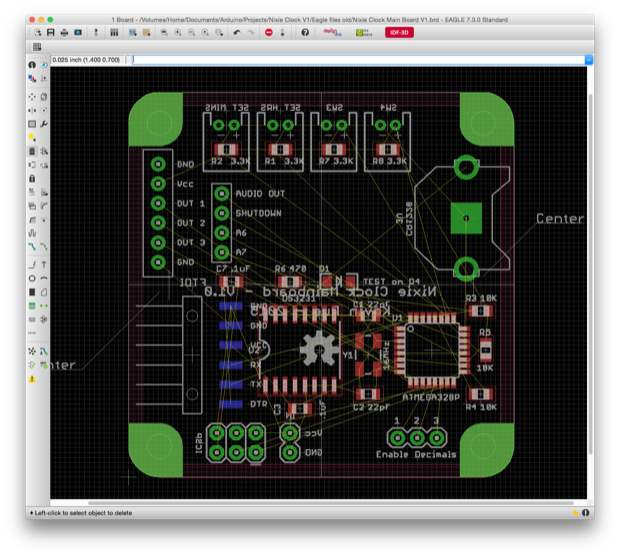The image size is (620, 556).
Task: Select the Route tool
Action: [x=32, y=247]
